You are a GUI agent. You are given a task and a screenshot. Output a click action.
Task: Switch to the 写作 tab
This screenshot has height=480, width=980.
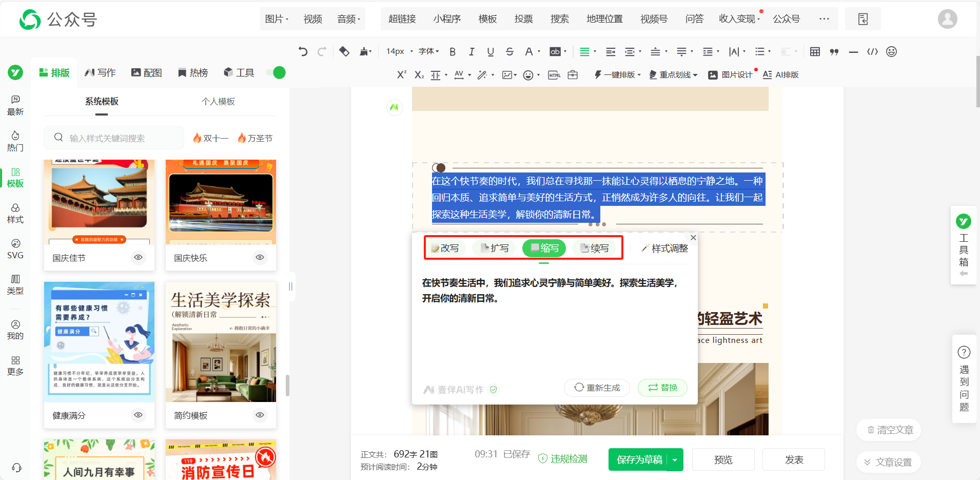click(101, 72)
